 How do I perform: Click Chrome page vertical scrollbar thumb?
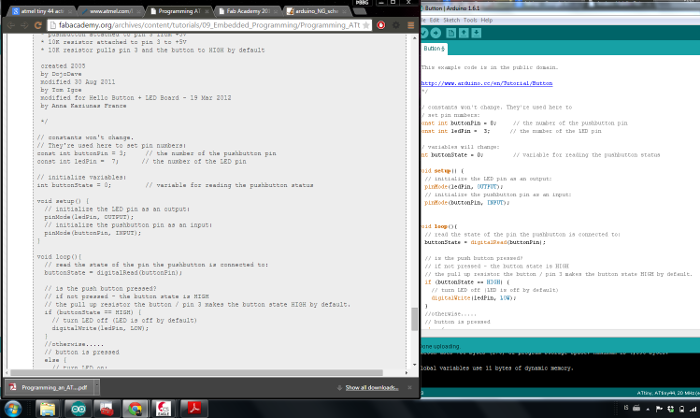tap(414, 318)
